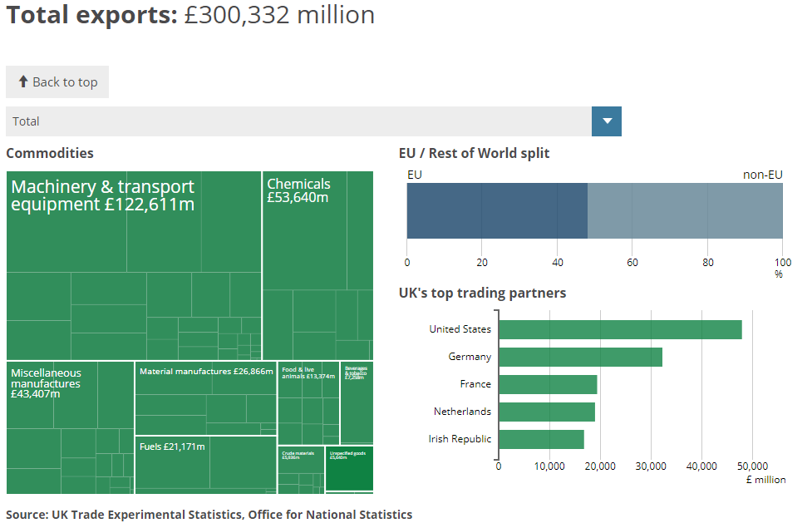Select the Irish Republic bar

541,439
